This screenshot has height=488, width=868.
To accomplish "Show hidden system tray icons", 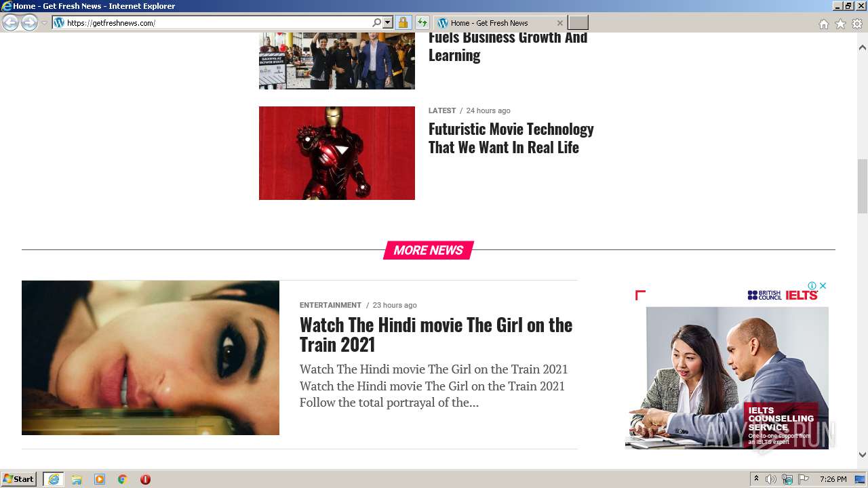I will 756,479.
